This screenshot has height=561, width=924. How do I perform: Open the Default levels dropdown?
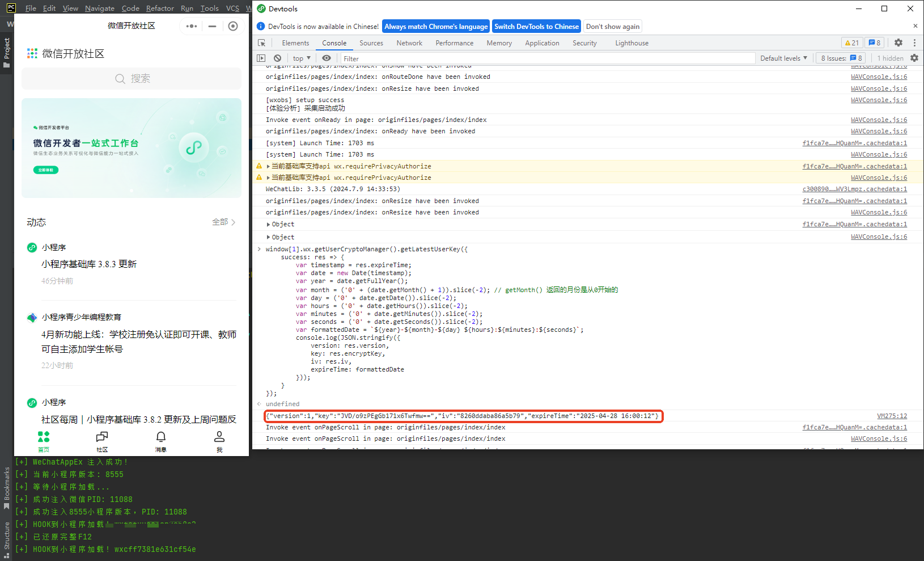pyautogui.click(x=784, y=58)
